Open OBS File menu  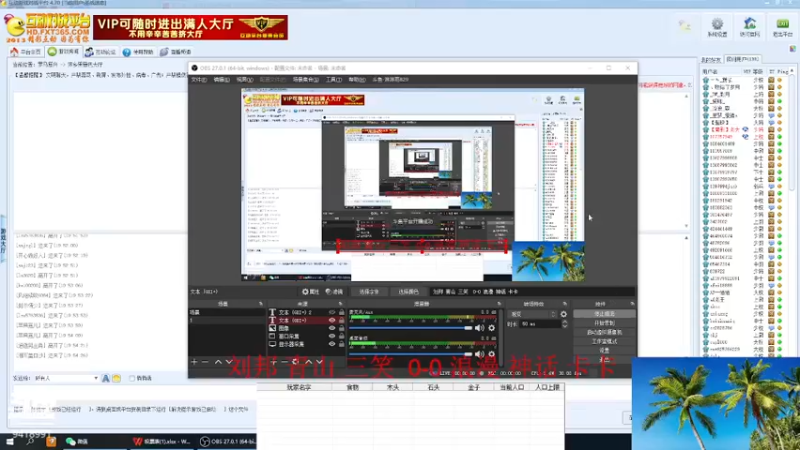click(x=198, y=80)
